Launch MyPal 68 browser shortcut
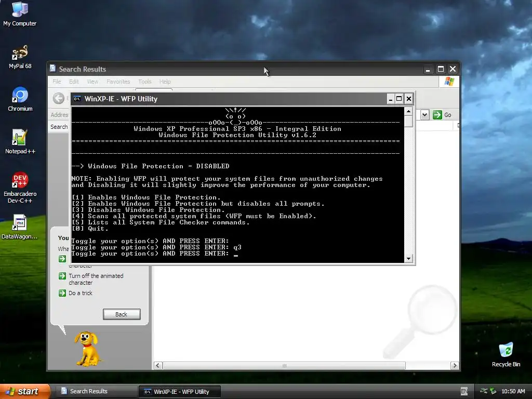The width and height of the screenshot is (532, 399). coord(20,57)
